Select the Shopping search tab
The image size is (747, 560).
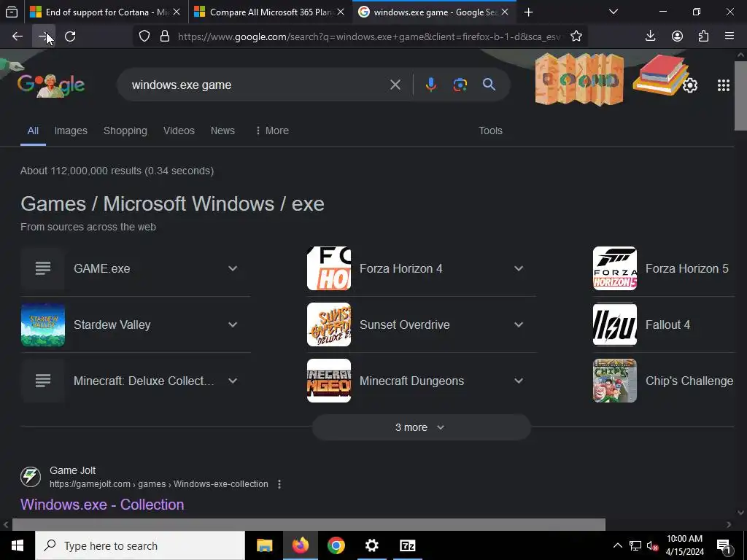pyautogui.click(x=125, y=131)
